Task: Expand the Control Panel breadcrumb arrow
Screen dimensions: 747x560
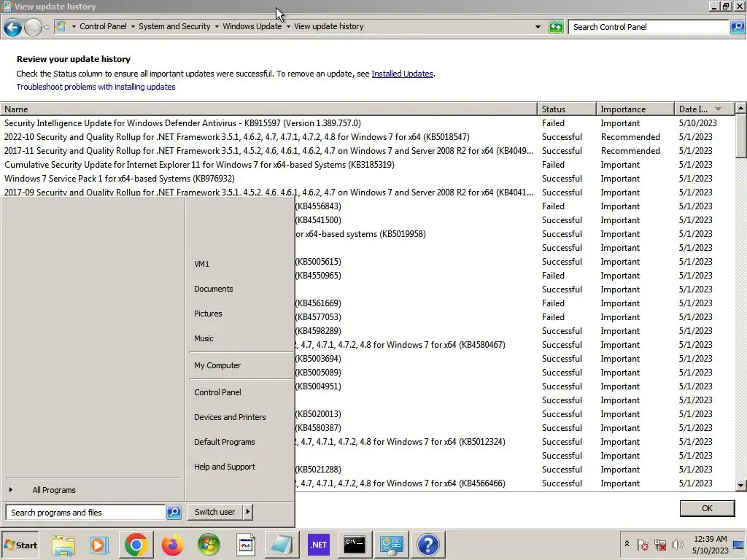Action: coord(133,27)
